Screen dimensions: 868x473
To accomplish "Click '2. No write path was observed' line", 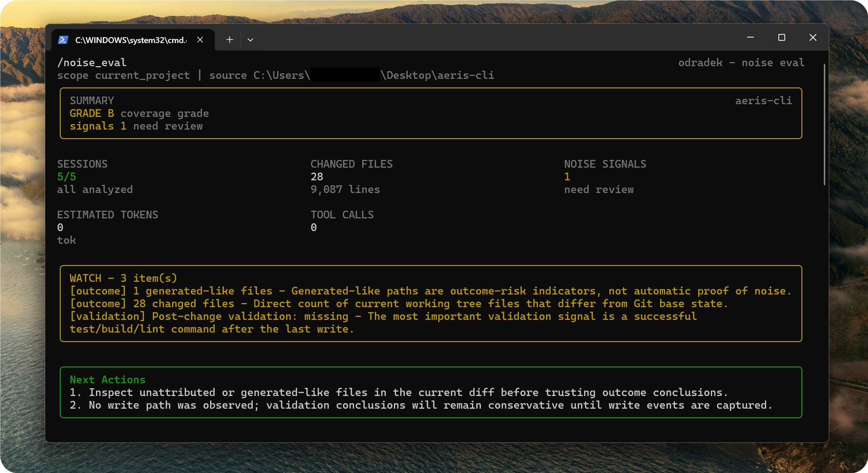I will tap(421, 405).
